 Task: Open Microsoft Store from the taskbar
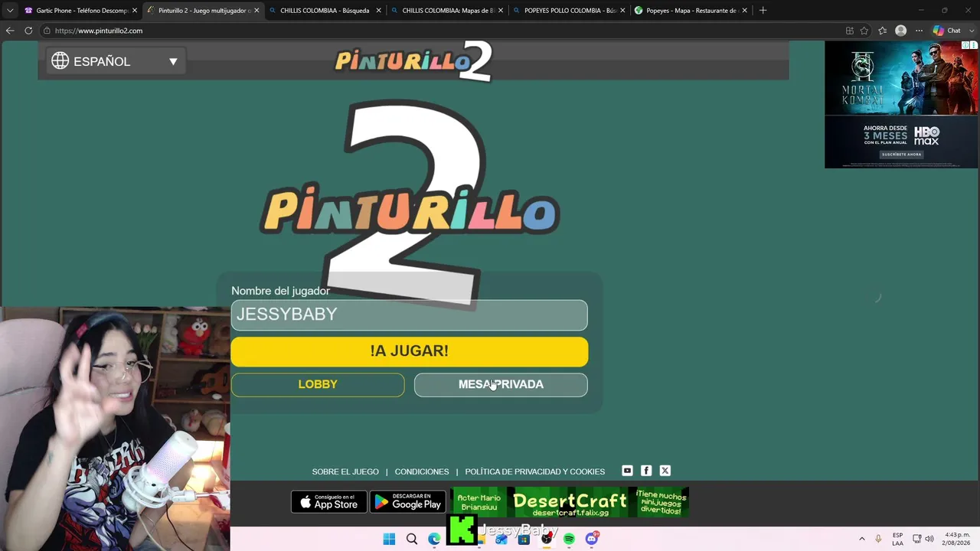pos(524,539)
